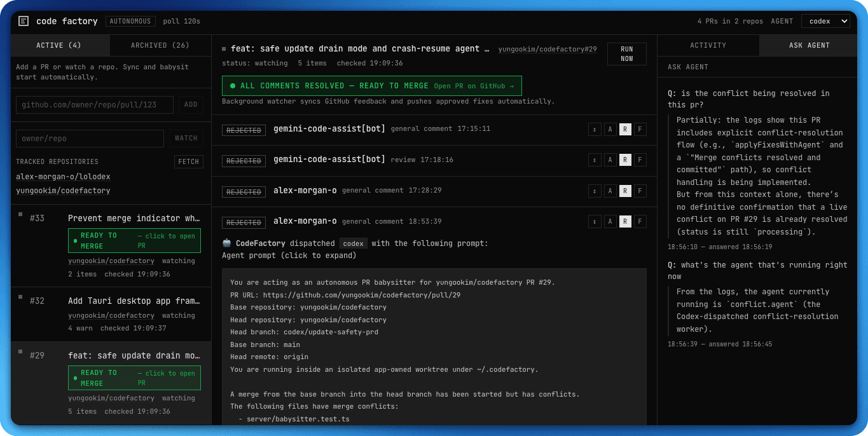Click READY TO MERGE badge on PR #29
This screenshot has width=868, height=436.
click(x=134, y=378)
